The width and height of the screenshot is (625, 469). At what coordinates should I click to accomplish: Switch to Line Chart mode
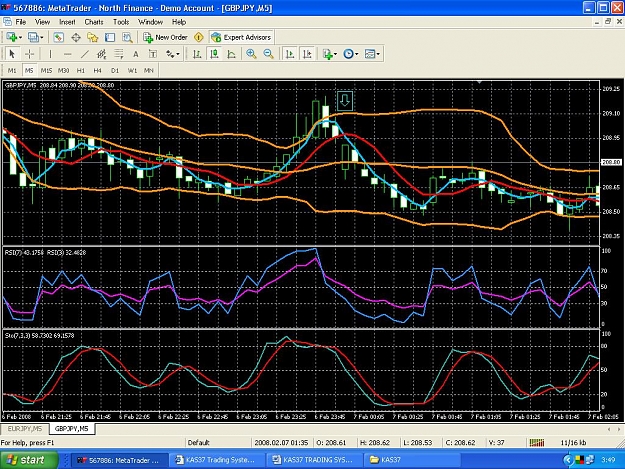pyautogui.click(x=231, y=54)
